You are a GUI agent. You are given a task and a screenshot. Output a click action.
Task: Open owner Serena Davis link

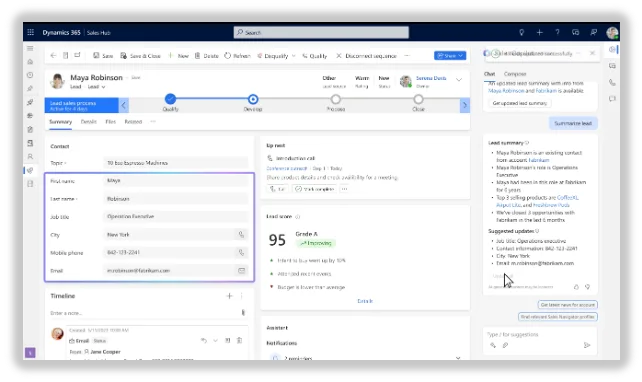point(431,78)
